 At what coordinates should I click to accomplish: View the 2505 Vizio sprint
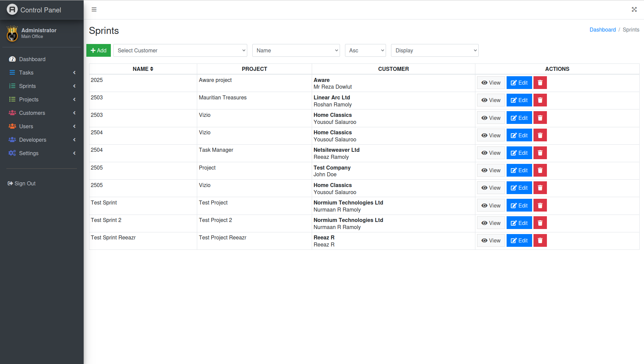[491, 188]
